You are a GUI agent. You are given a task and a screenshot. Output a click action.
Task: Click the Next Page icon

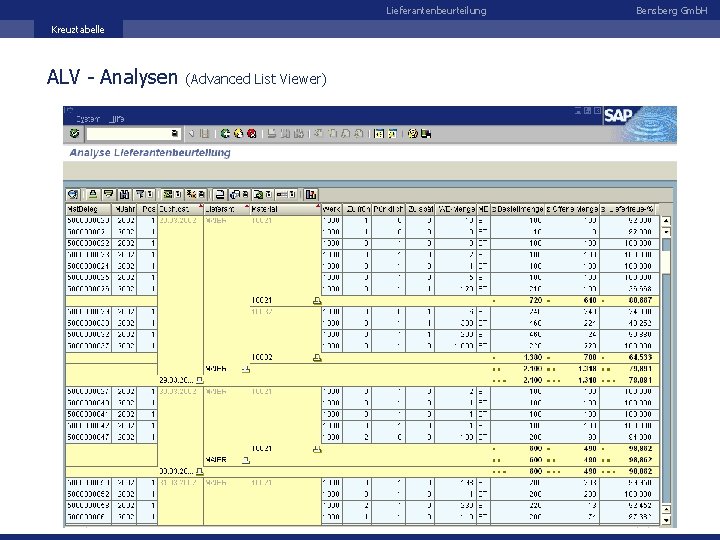pos(346,134)
